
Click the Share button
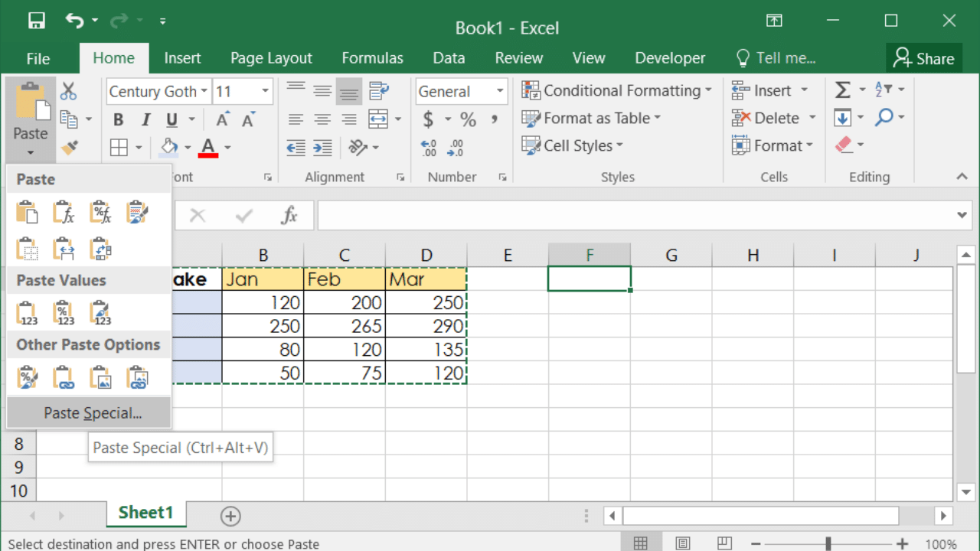(923, 58)
